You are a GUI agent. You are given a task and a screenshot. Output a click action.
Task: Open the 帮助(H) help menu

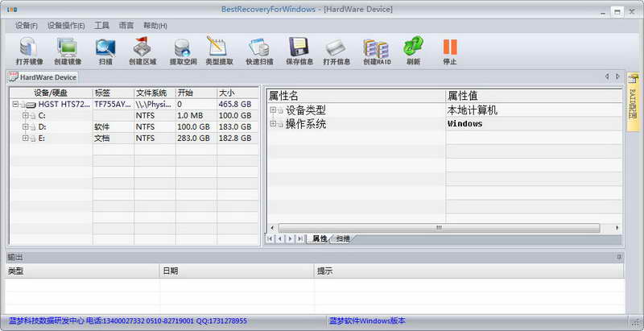click(155, 26)
